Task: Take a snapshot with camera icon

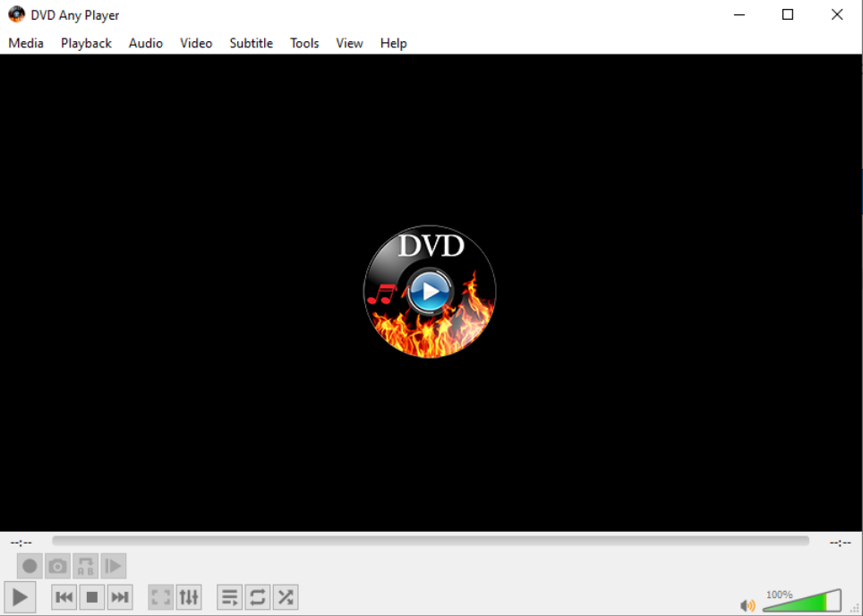Action: (58, 566)
